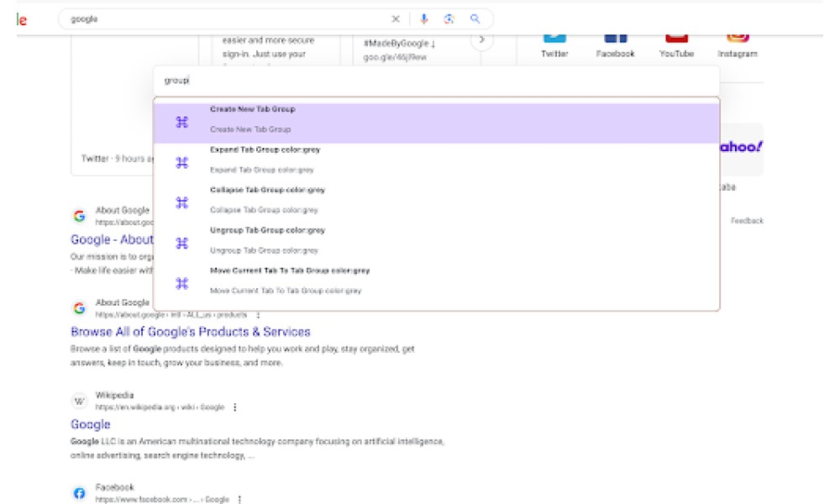Click command icon beside Ungroup Tab Group
The image size is (840, 504).
click(182, 243)
